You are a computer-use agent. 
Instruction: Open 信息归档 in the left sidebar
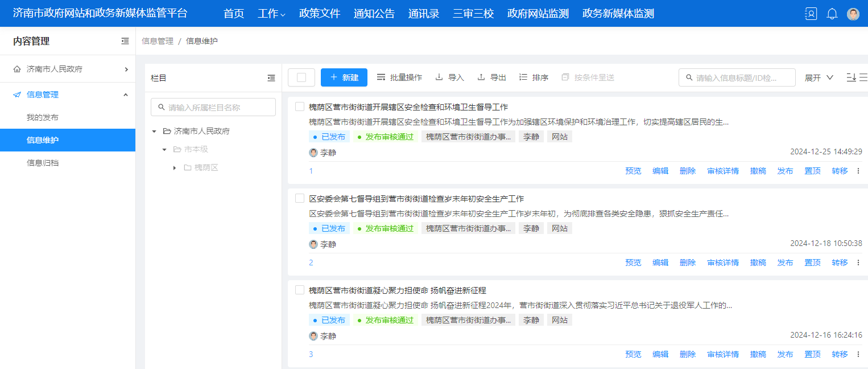click(43, 163)
